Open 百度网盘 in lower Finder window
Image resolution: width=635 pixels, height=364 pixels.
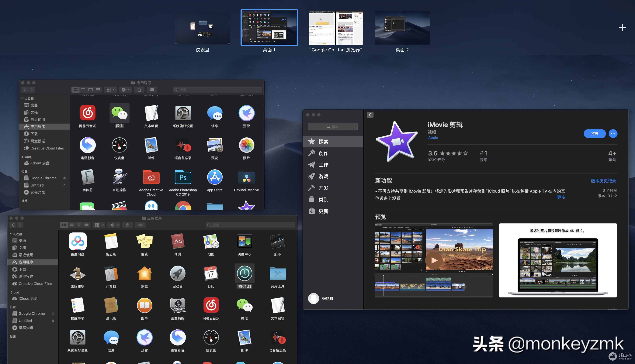(x=78, y=241)
